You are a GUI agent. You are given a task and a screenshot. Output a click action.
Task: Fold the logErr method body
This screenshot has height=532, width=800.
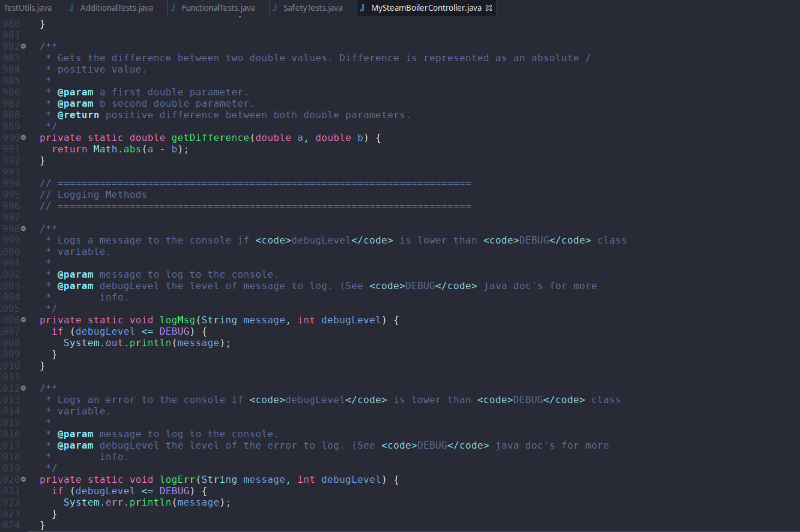click(23, 480)
